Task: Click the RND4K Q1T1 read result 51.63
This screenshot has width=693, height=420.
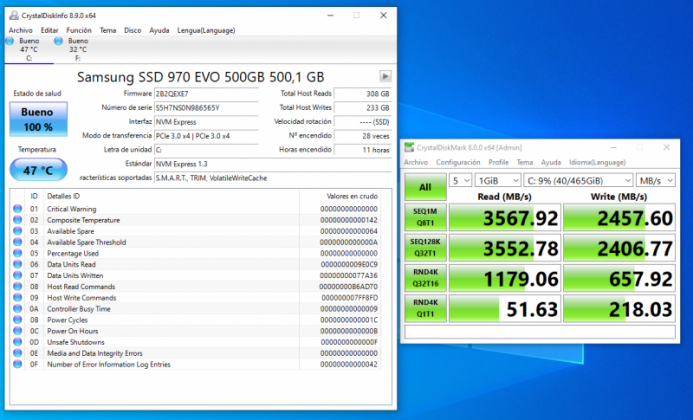Action: [x=505, y=309]
